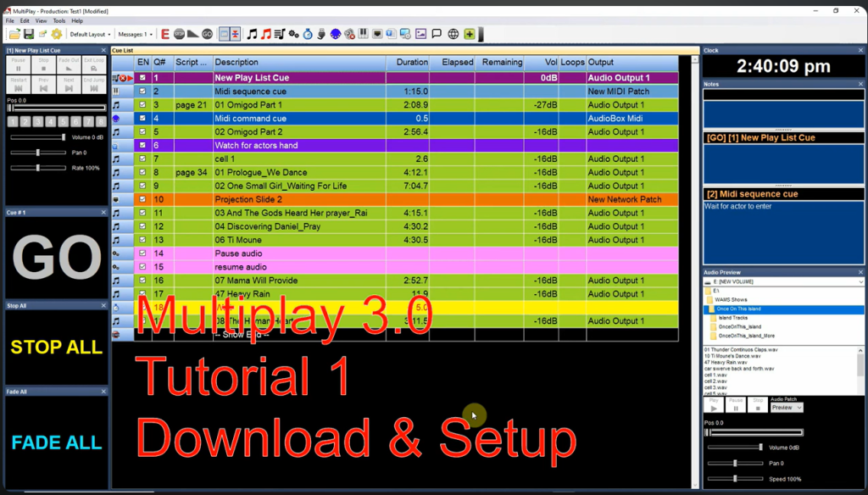Add audio cue with black music note
Screen dimensions: 868x495
[252, 35]
